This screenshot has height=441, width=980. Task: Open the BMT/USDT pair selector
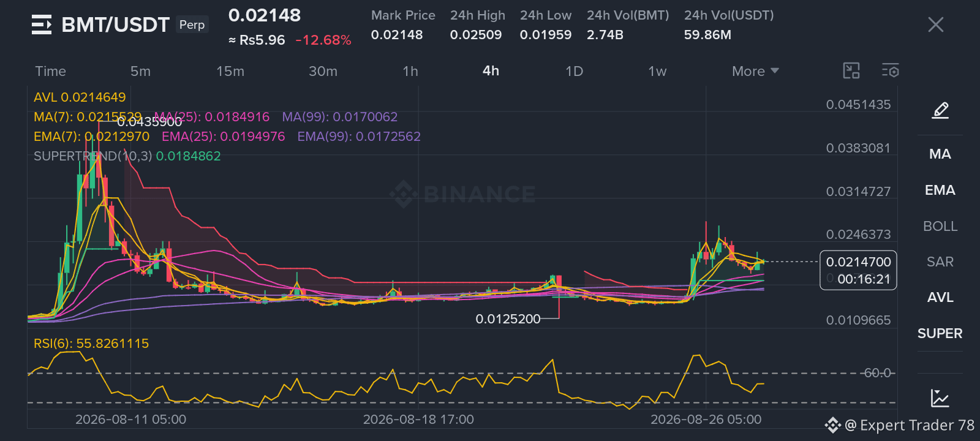[x=115, y=24]
